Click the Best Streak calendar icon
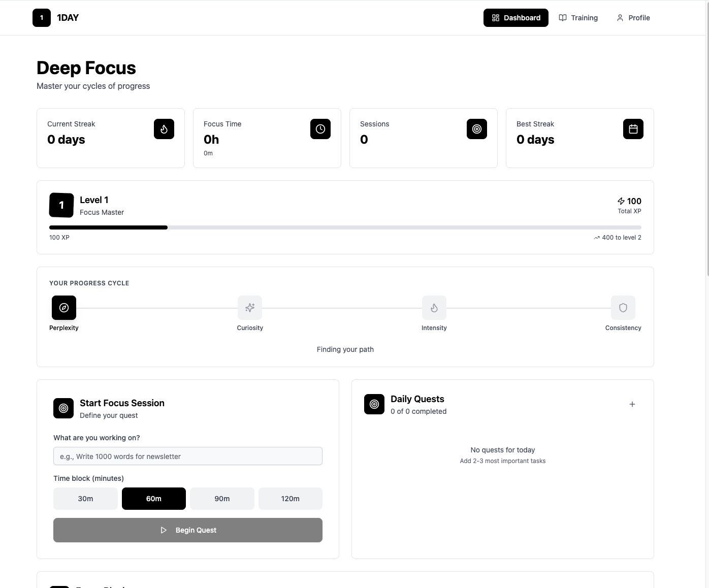Screen dimensions: 709x588 [633, 129]
